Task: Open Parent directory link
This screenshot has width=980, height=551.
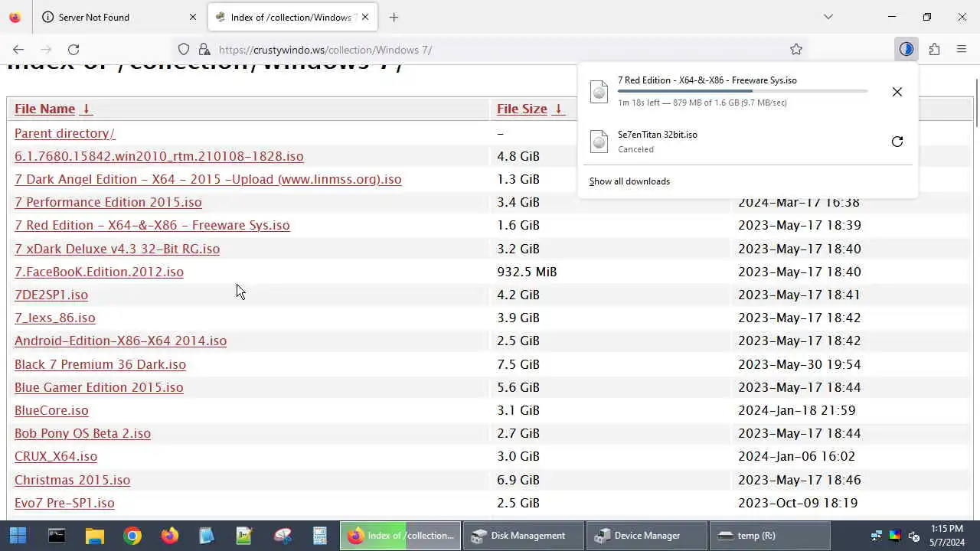Action: click(x=64, y=133)
